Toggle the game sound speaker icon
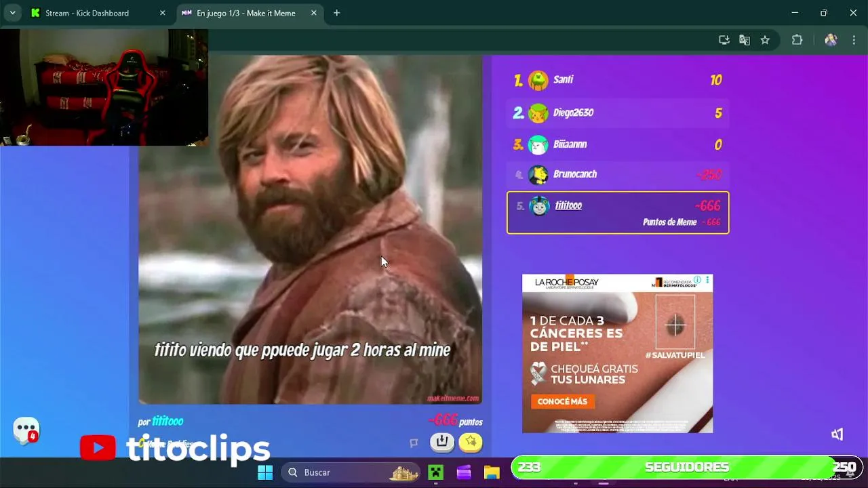Viewport: 868px width, 488px height. pos(837,434)
